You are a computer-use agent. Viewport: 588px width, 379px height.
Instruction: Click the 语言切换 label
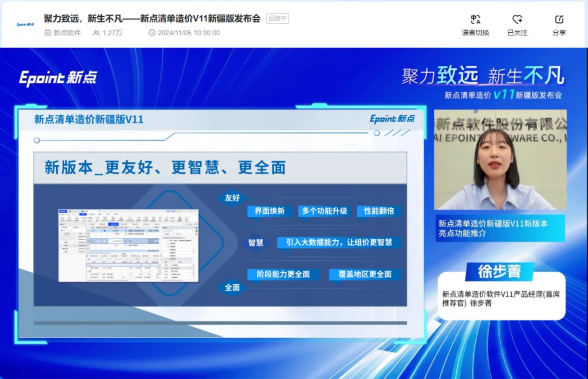coord(475,33)
